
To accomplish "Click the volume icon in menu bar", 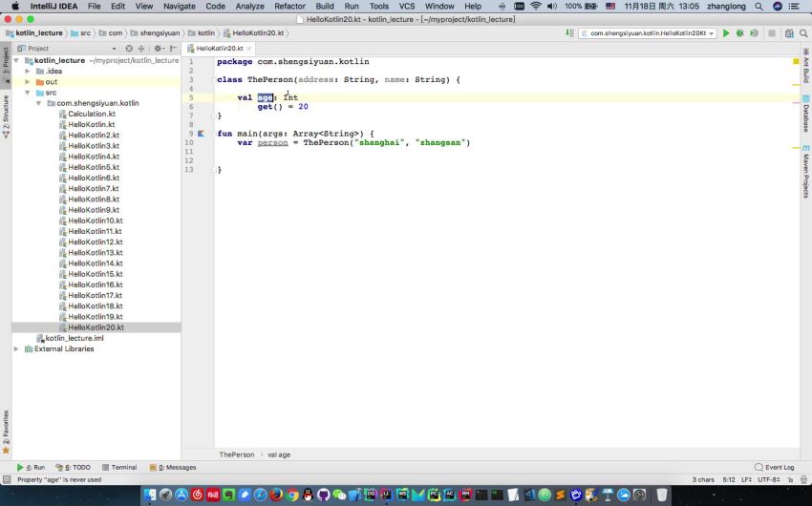I will [x=552, y=7].
